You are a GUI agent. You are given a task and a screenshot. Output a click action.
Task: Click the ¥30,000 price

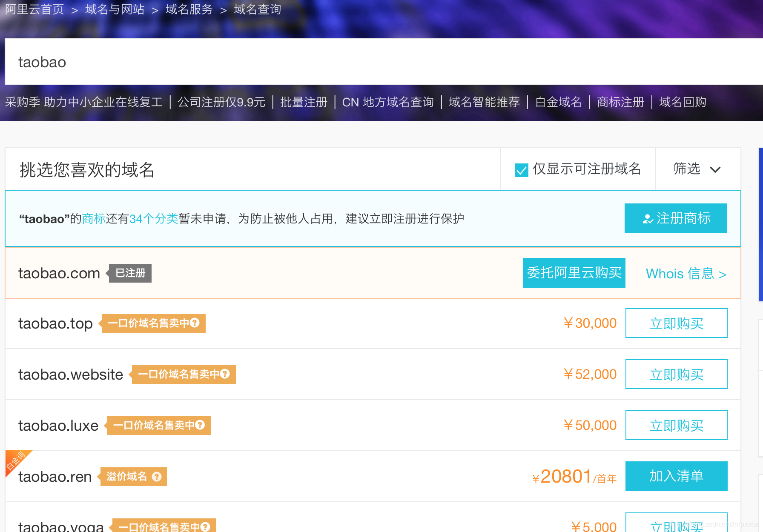pyautogui.click(x=590, y=323)
